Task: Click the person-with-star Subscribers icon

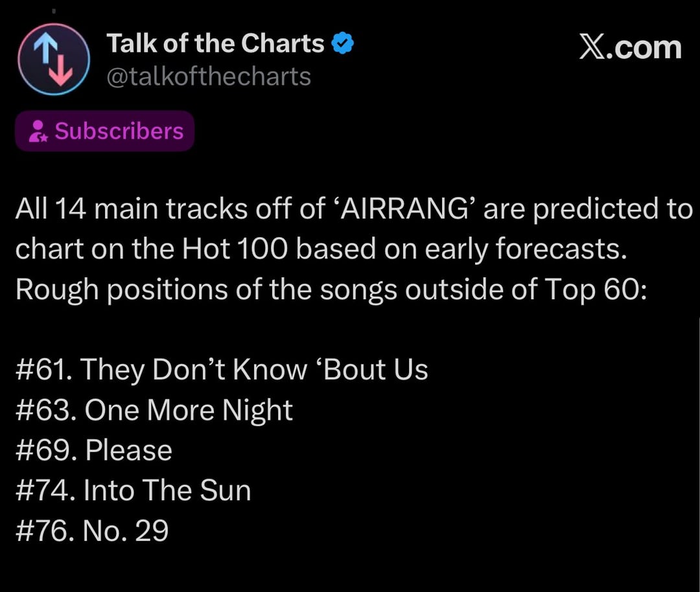Action: 38,131
